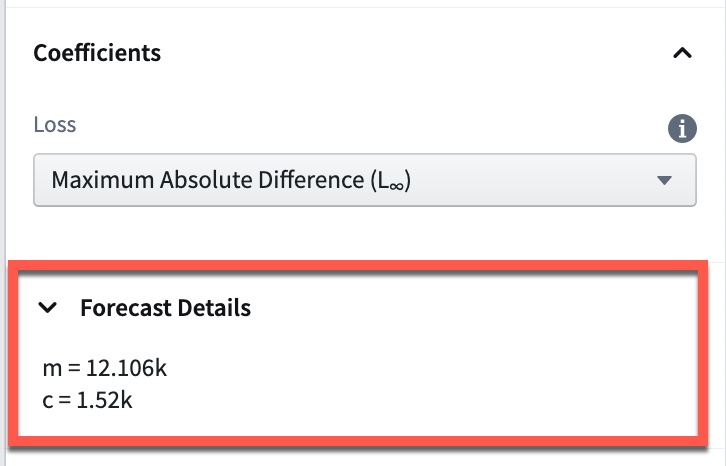This screenshot has width=726, height=466.
Task: Select the Loss field label
Action: point(55,125)
